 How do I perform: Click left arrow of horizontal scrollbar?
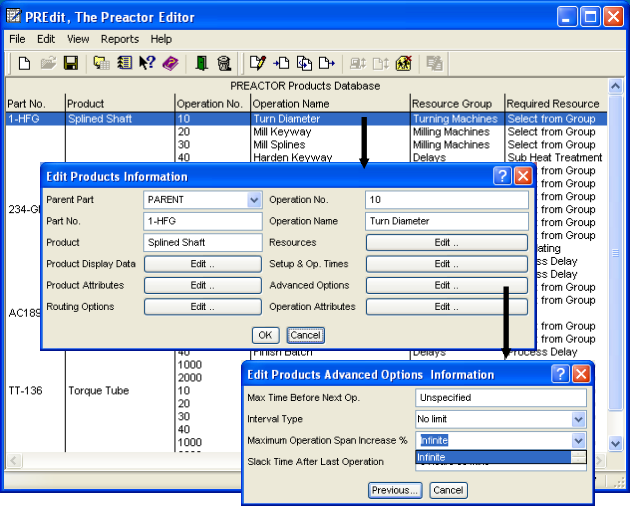[14, 460]
